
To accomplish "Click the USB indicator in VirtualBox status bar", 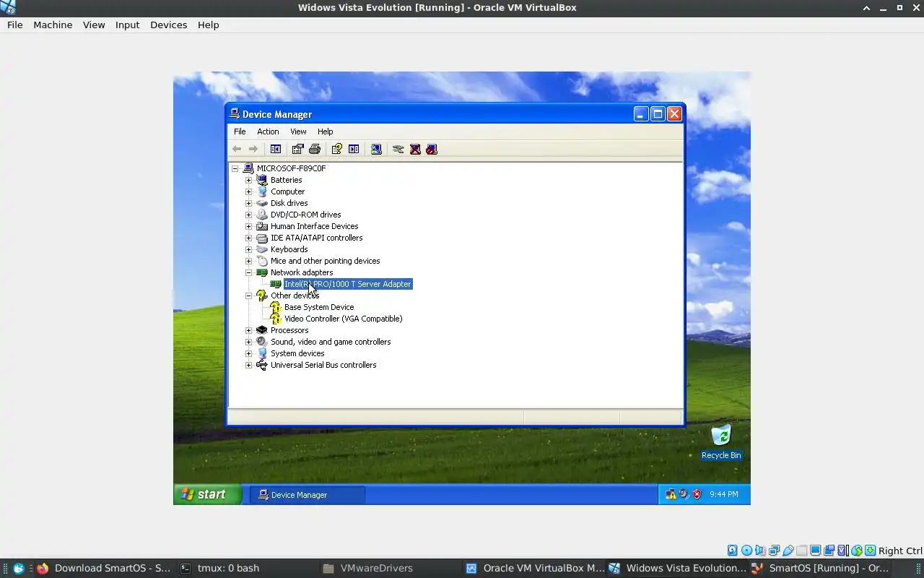I will (788, 551).
